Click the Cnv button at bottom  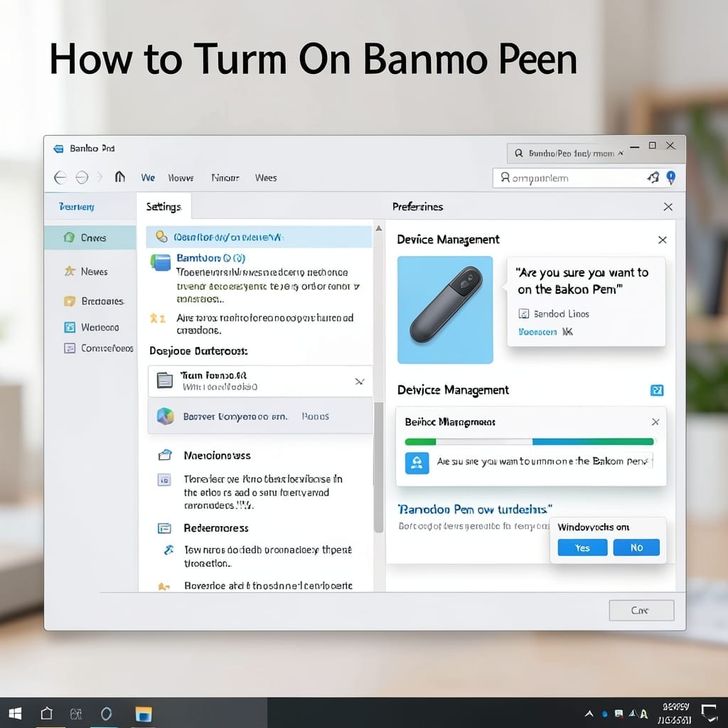point(641,610)
